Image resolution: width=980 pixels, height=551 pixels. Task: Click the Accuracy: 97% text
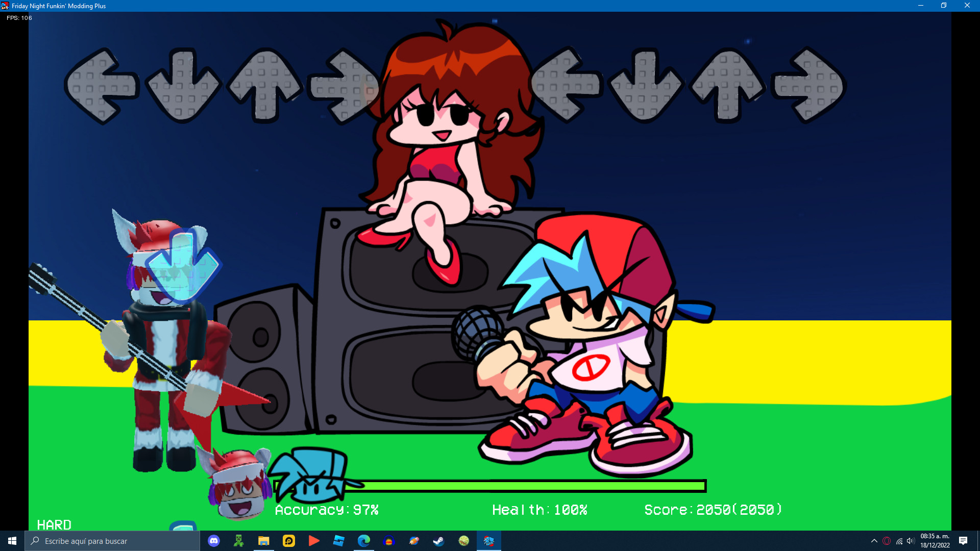[327, 510]
